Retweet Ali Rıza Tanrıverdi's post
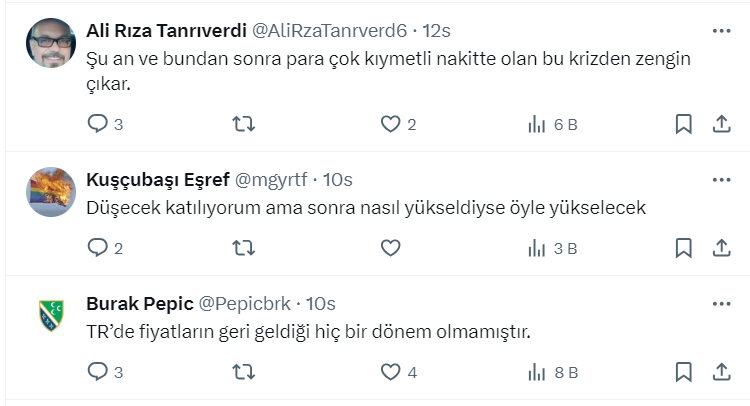The height and width of the screenshot is (406, 750). click(x=243, y=124)
